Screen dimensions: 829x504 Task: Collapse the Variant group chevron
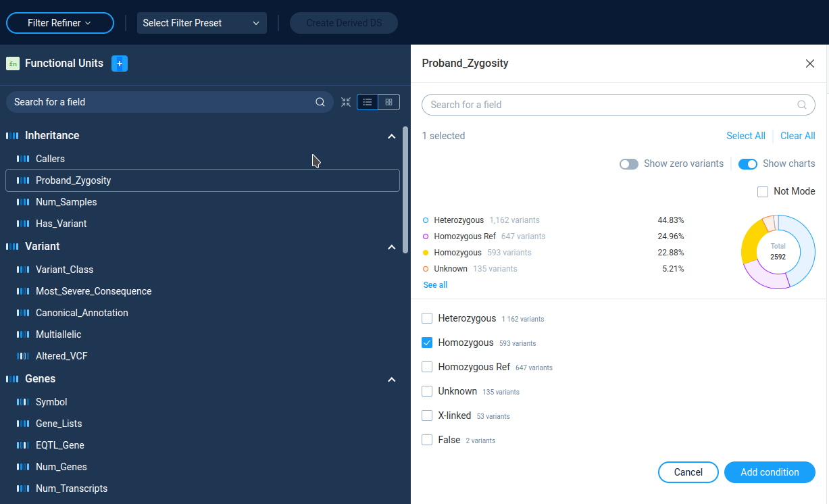tap(391, 247)
